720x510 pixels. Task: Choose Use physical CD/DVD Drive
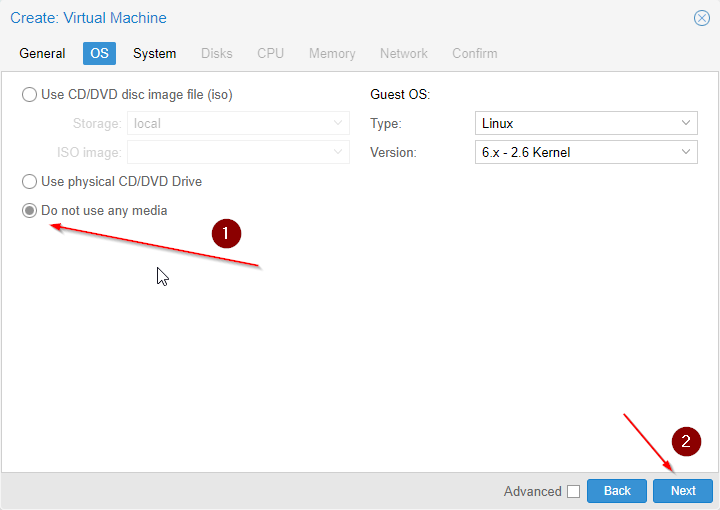coord(30,182)
